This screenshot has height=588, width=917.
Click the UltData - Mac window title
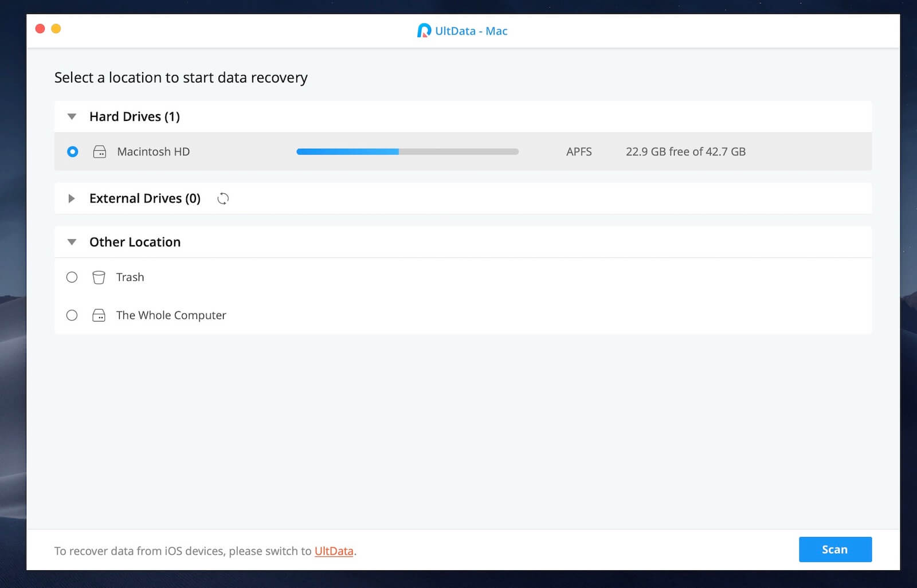(471, 31)
